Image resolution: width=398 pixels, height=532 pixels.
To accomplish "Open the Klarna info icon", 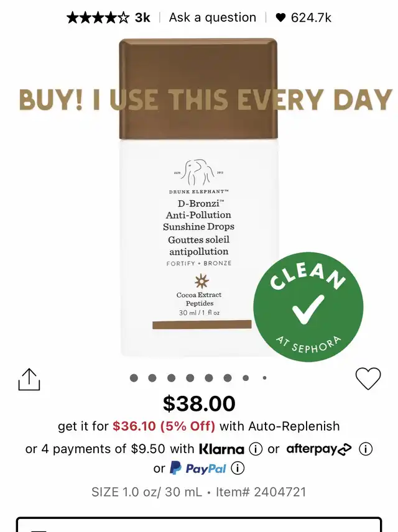I will (256, 449).
